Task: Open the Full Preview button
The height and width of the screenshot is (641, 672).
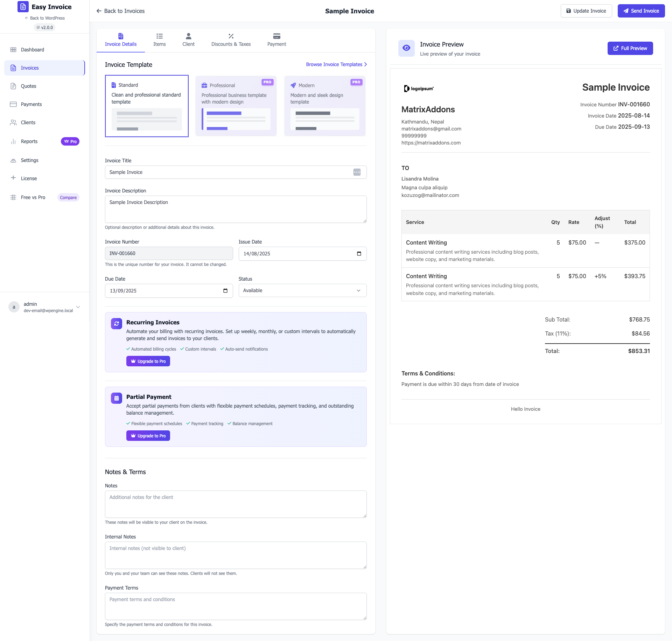Action: (630, 48)
